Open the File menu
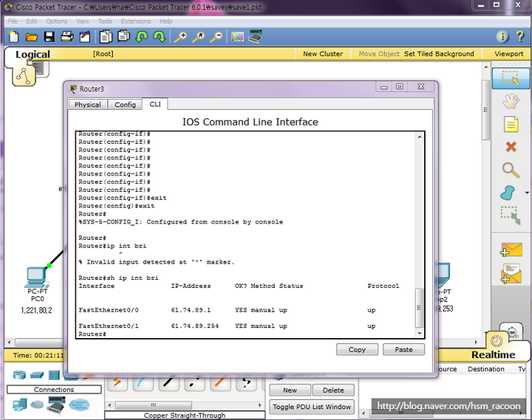The width and height of the screenshot is (532, 420). pyautogui.click(x=13, y=21)
